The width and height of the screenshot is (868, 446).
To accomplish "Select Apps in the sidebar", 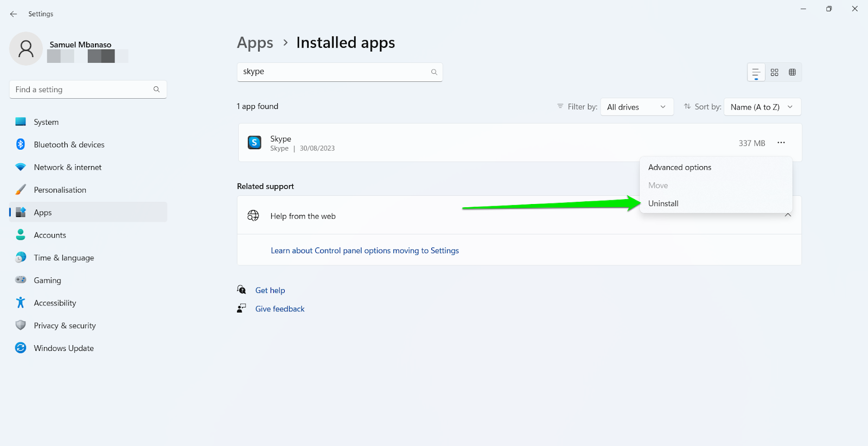I will pos(88,212).
